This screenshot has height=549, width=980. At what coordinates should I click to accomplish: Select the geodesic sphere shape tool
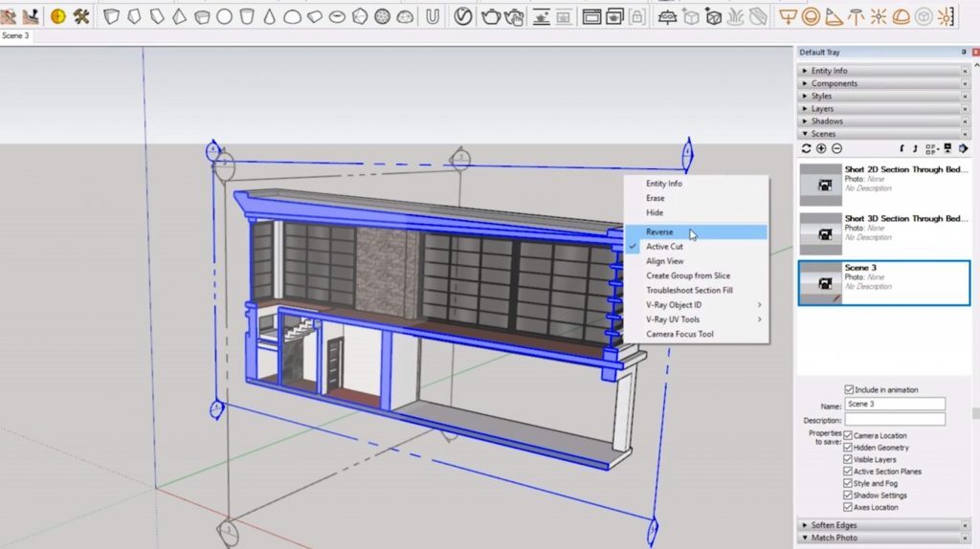click(382, 16)
